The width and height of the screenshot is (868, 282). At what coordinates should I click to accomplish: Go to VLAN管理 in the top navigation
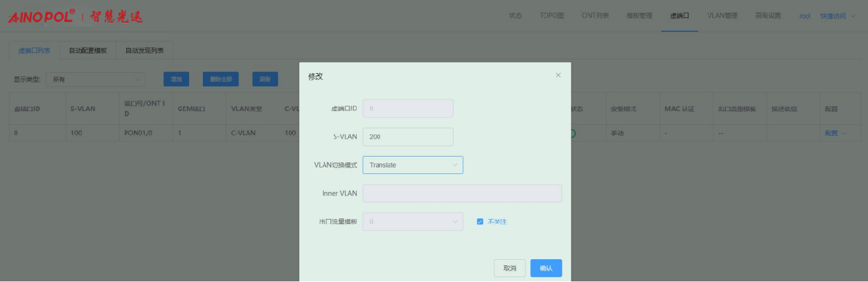(722, 16)
